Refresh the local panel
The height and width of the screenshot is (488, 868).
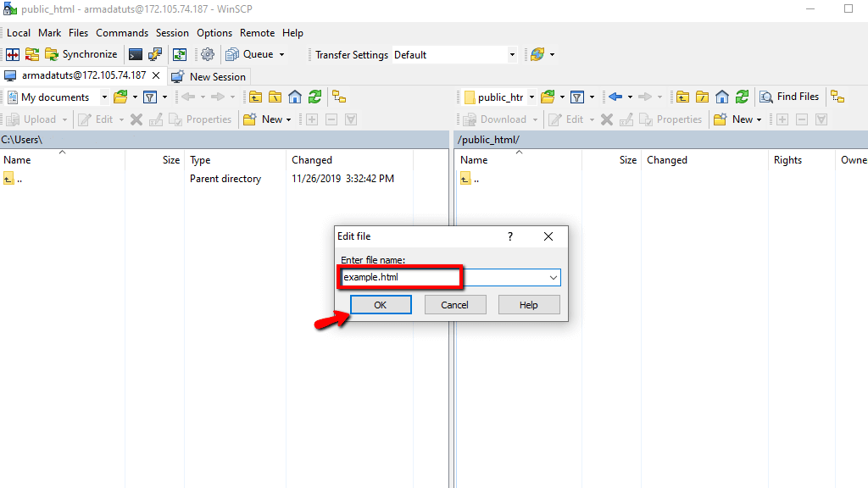[315, 97]
